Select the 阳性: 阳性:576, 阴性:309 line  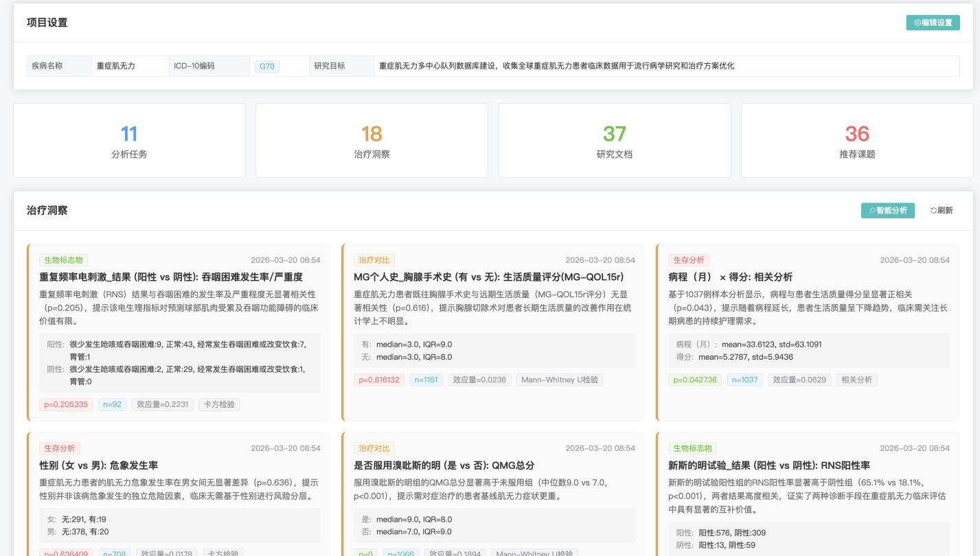720,533
